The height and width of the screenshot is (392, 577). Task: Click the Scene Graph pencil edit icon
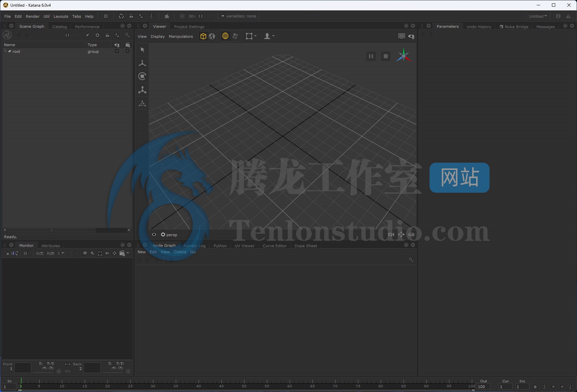pyautogui.click(x=87, y=35)
